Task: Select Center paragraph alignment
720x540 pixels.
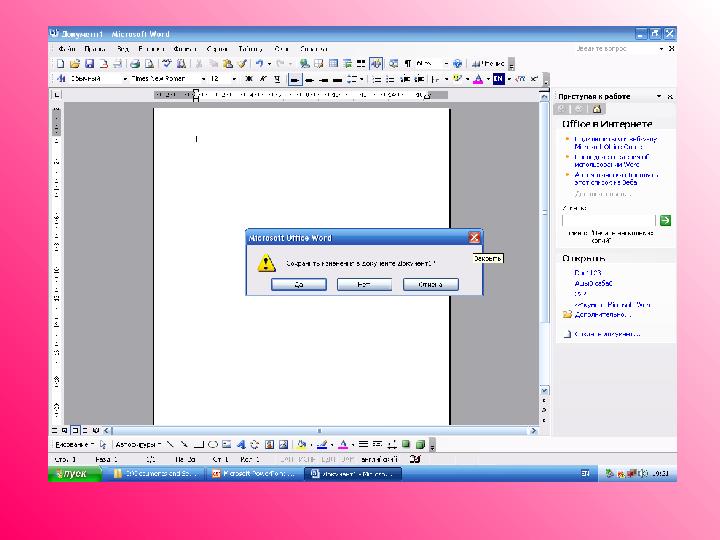Action: (309, 79)
